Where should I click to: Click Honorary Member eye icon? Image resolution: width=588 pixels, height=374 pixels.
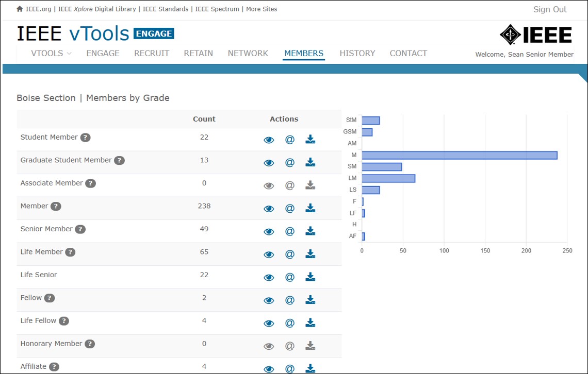pos(269,346)
